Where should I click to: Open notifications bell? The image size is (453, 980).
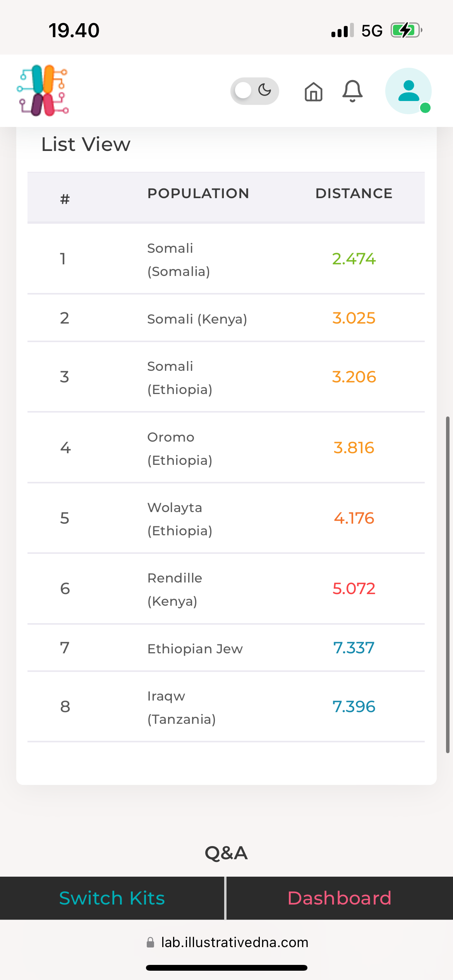352,91
